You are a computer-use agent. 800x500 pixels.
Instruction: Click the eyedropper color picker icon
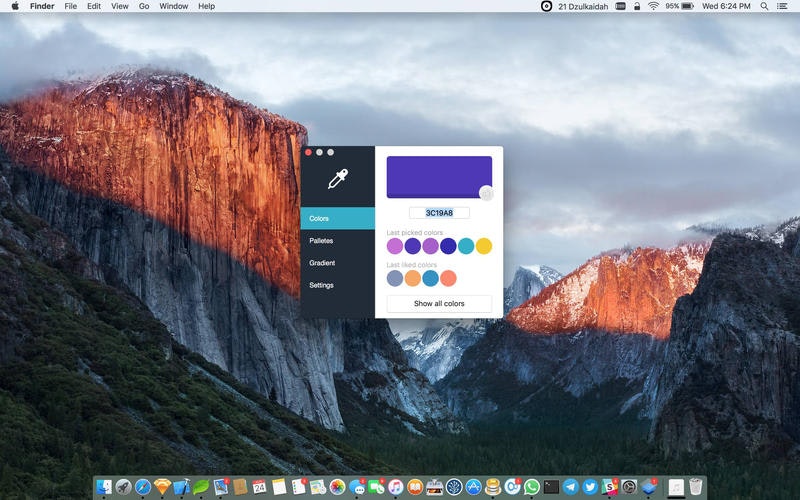(x=338, y=179)
